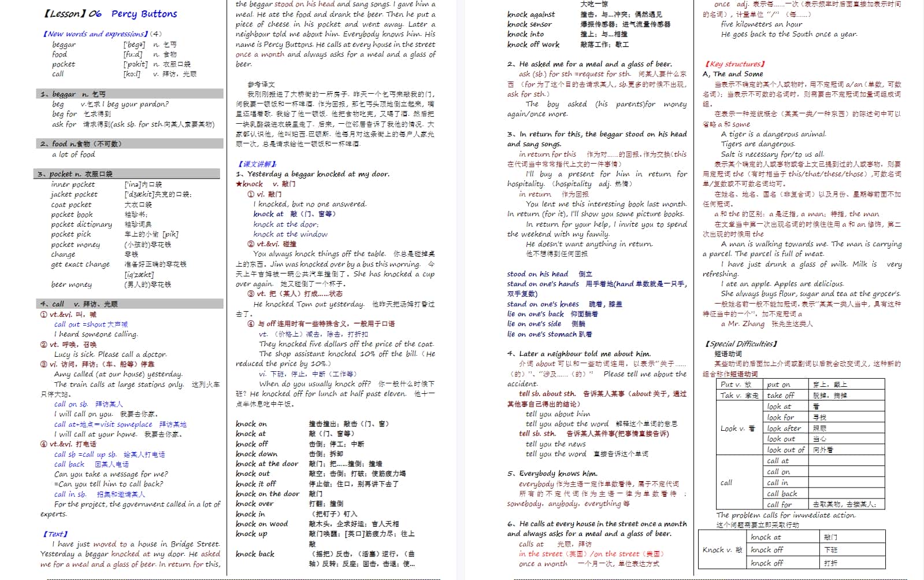This screenshot has width=924, height=580.
Task: Click the blue phrase "knock at the window"
Action: 290,234
